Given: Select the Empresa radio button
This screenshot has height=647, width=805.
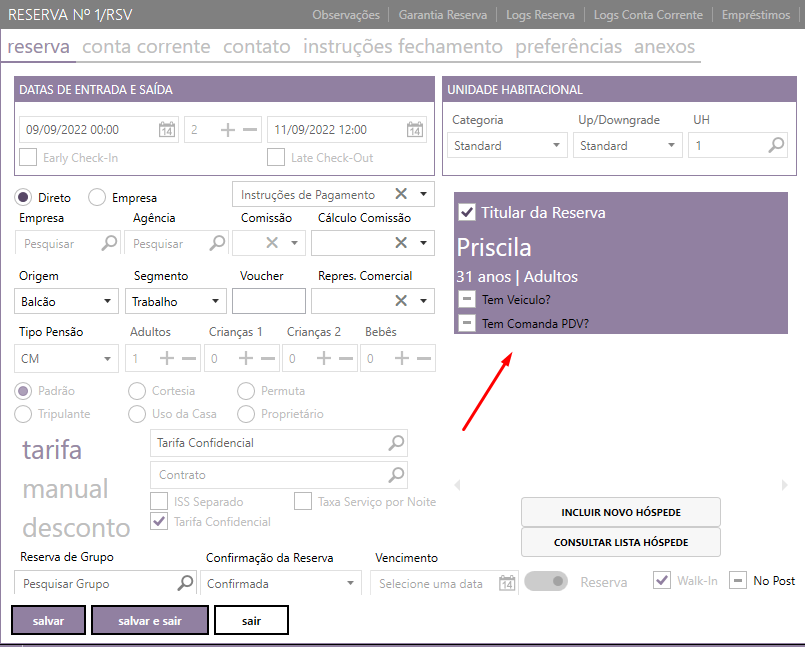Looking at the screenshot, I should 98,197.
